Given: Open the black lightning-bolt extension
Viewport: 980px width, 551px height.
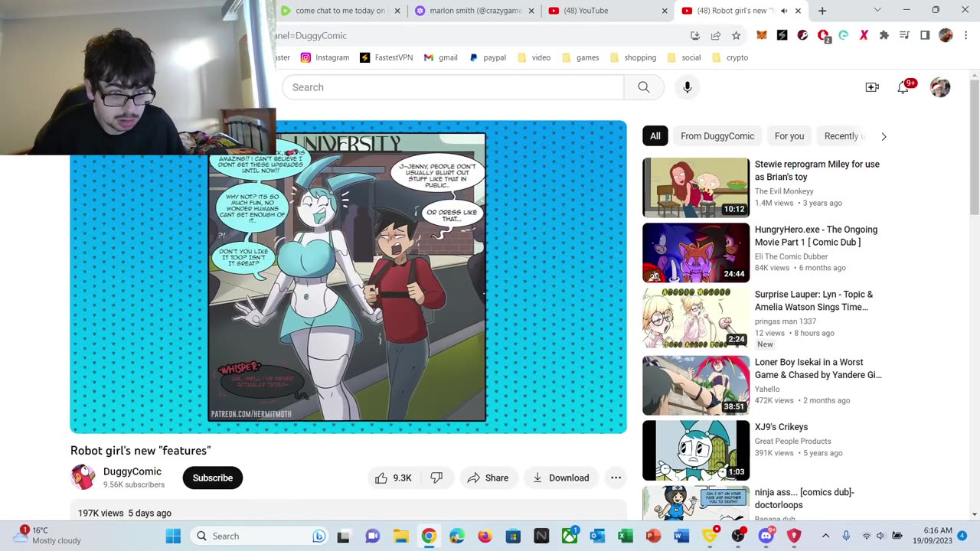Looking at the screenshot, I should pyautogui.click(x=782, y=35).
